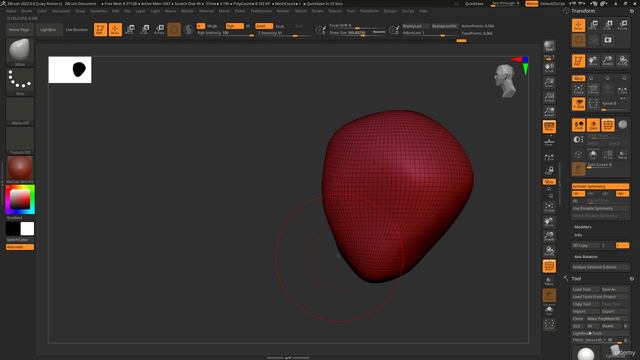Collapse the Tool palette header
This screenshot has height=360, width=640.
click(x=576, y=279)
